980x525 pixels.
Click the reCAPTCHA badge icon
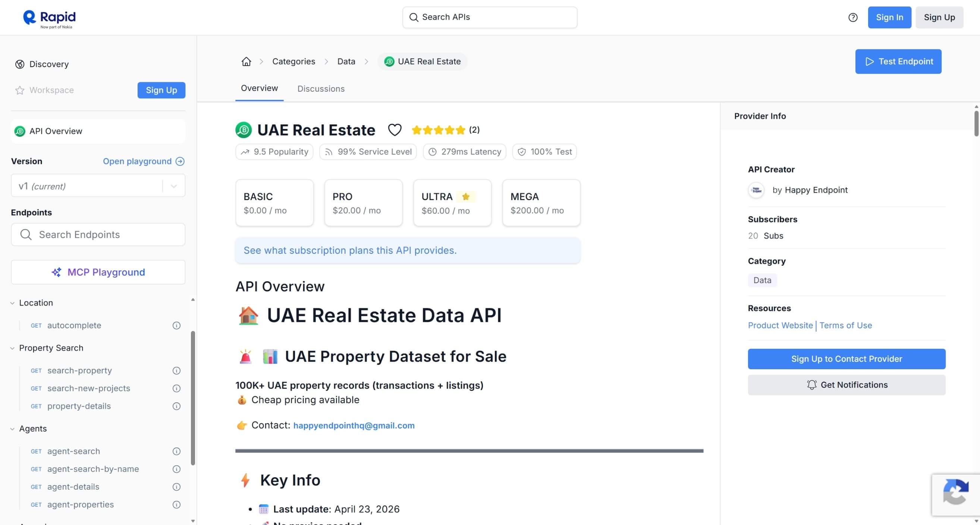[x=956, y=492]
